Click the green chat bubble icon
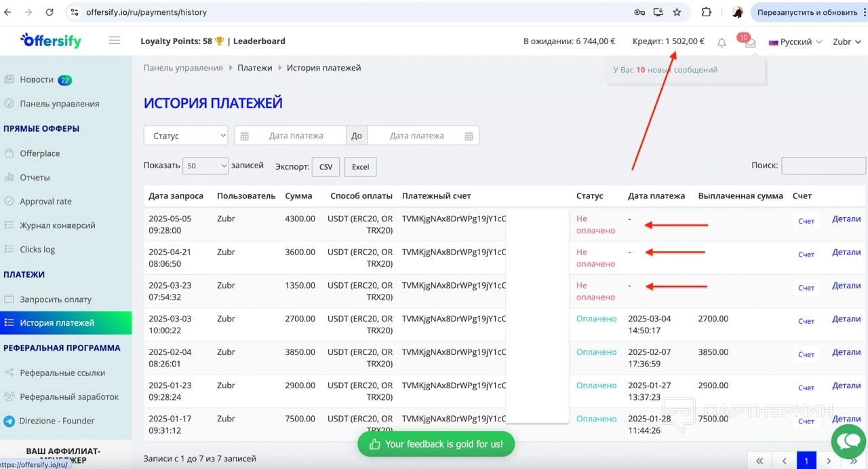868x469 pixels. (x=848, y=441)
